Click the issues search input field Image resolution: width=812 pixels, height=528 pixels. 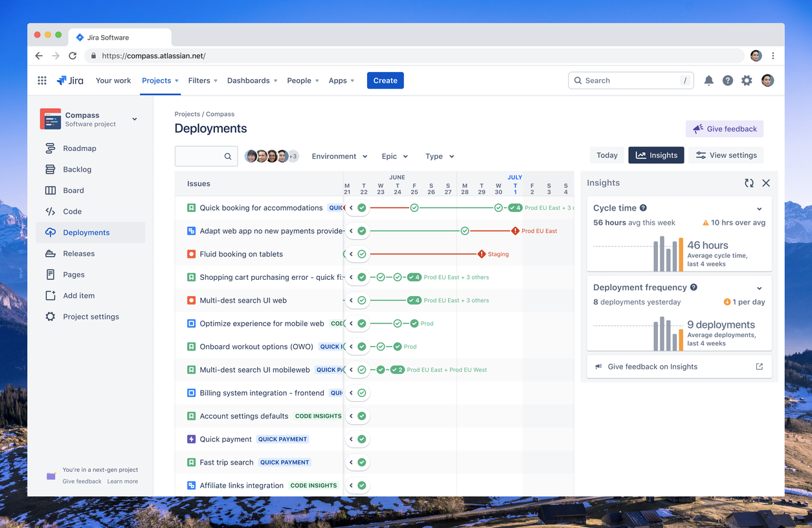tap(206, 156)
